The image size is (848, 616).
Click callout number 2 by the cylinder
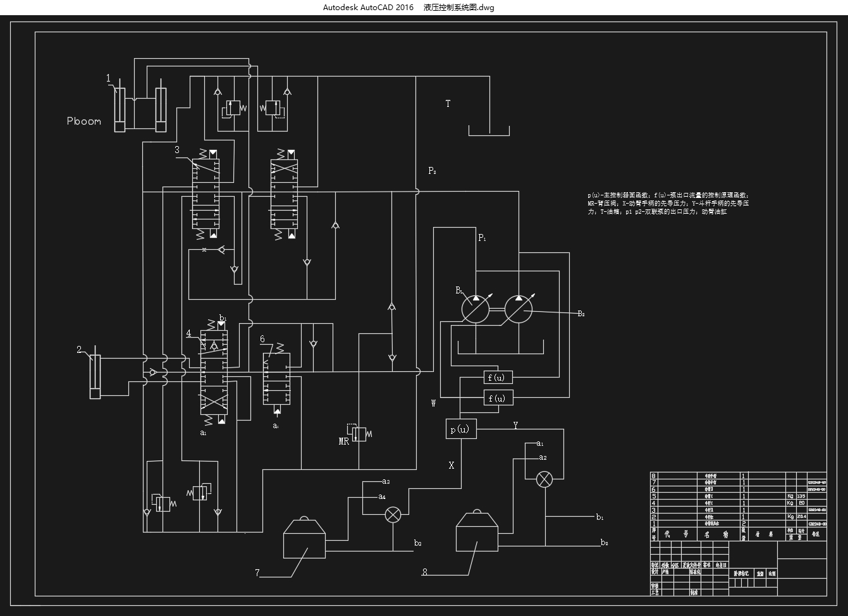pos(80,349)
